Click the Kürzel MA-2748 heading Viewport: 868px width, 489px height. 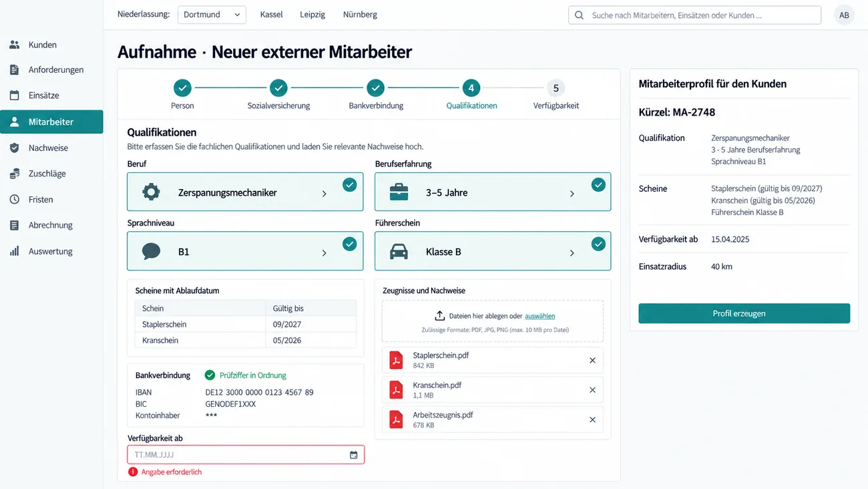pos(677,112)
